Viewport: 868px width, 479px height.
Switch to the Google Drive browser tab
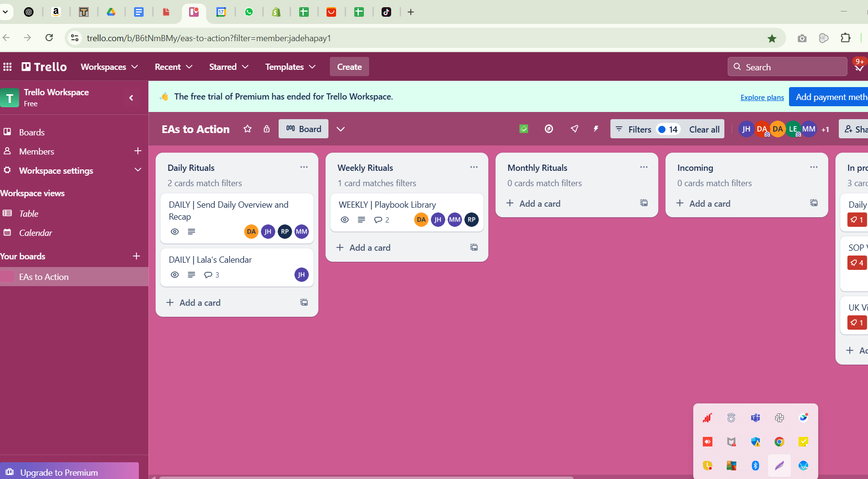click(x=111, y=12)
